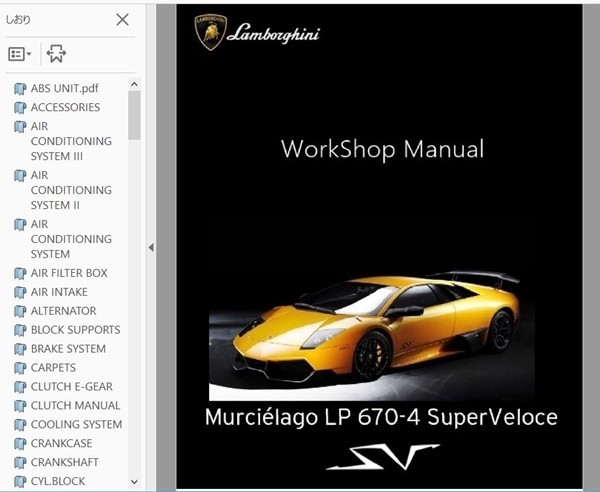Go to the ACCESSORIES bookmark
The width and height of the screenshot is (600, 492).
click(65, 107)
